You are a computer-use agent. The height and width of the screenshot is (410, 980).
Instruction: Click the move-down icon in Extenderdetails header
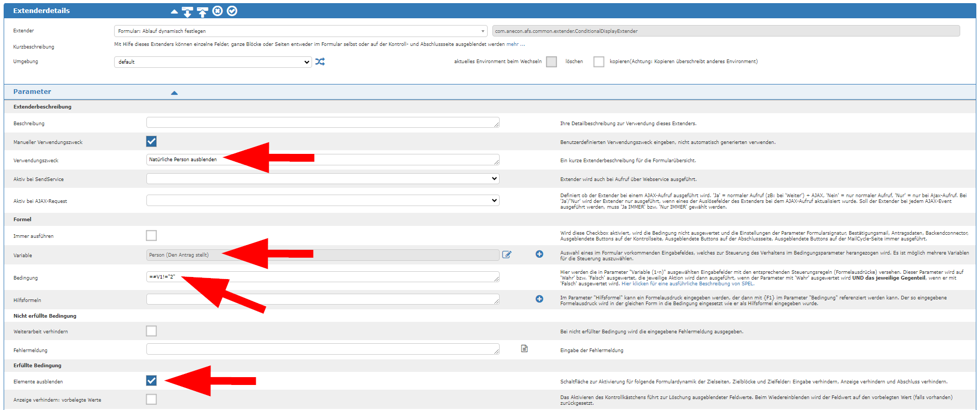click(x=187, y=11)
